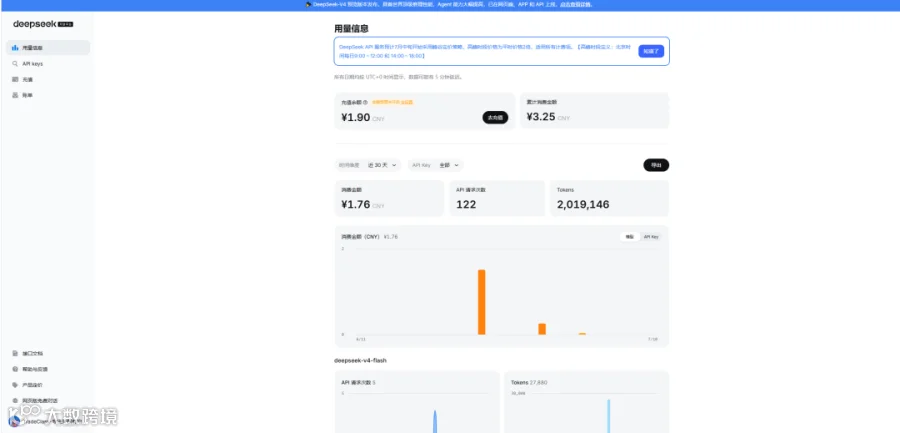Click the medium orange bar in the chart
Image resolution: width=900 pixels, height=433 pixels.
542,329
